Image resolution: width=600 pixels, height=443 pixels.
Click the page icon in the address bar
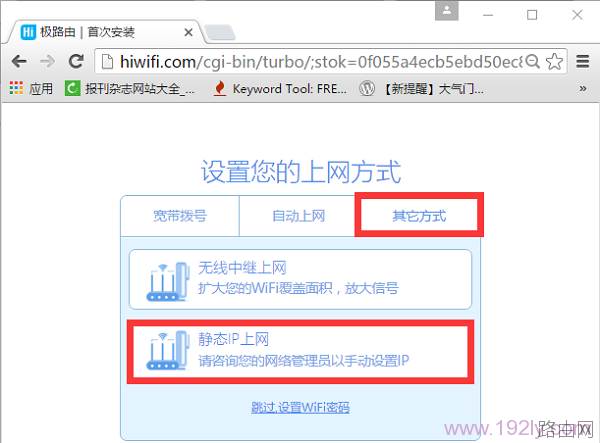[107, 62]
